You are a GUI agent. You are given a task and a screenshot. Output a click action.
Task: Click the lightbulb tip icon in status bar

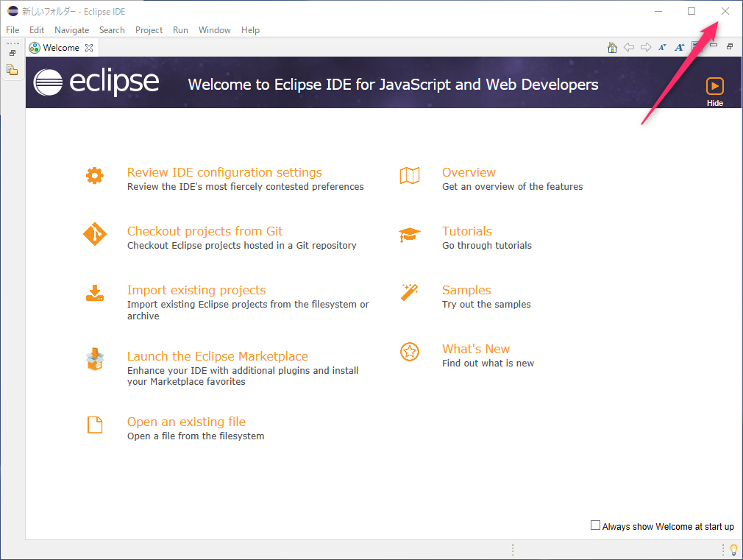click(x=733, y=550)
